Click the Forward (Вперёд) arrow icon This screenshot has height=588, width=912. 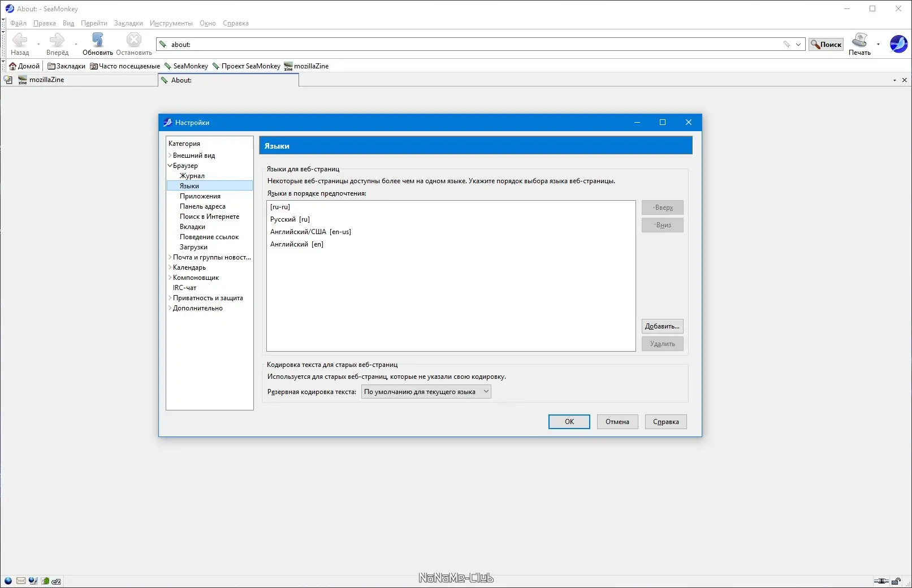coord(57,40)
